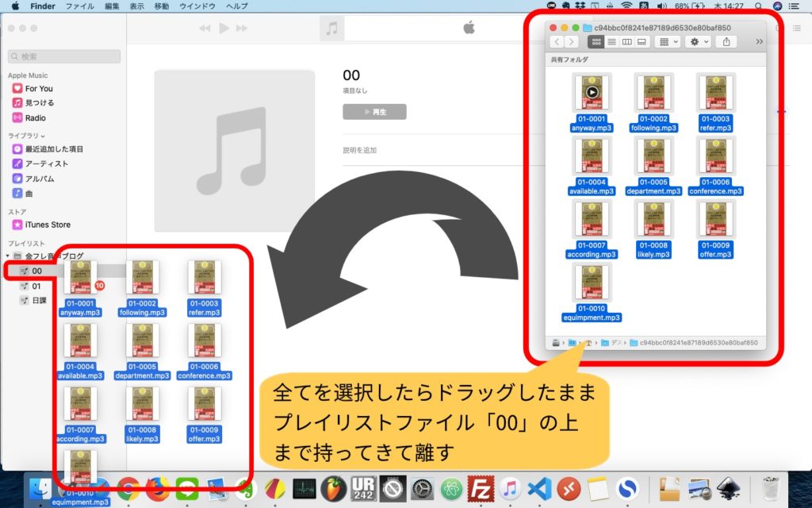Open the For You section in iTunes sidebar

[38, 88]
